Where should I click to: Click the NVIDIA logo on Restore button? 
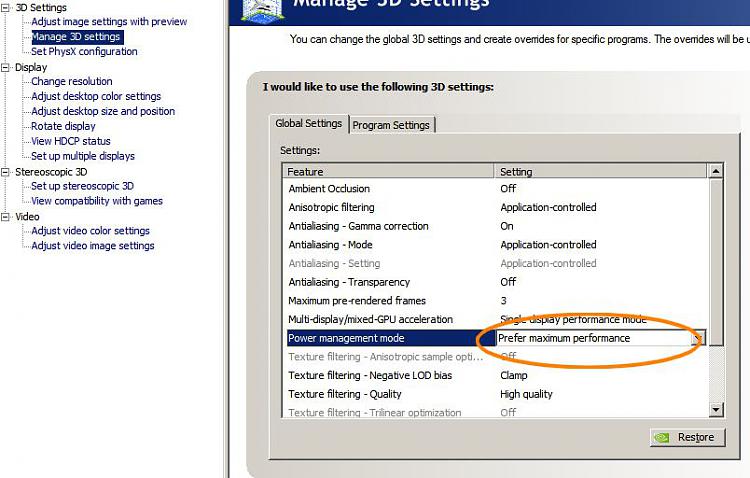click(x=662, y=437)
